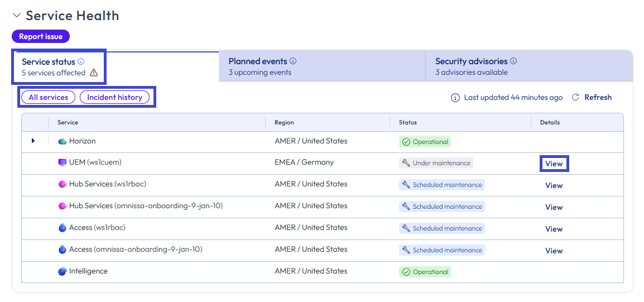Click the UEM (ws1cuem) service icon
Image resolution: width=644 pixels, height=302 pixels.
63,162
